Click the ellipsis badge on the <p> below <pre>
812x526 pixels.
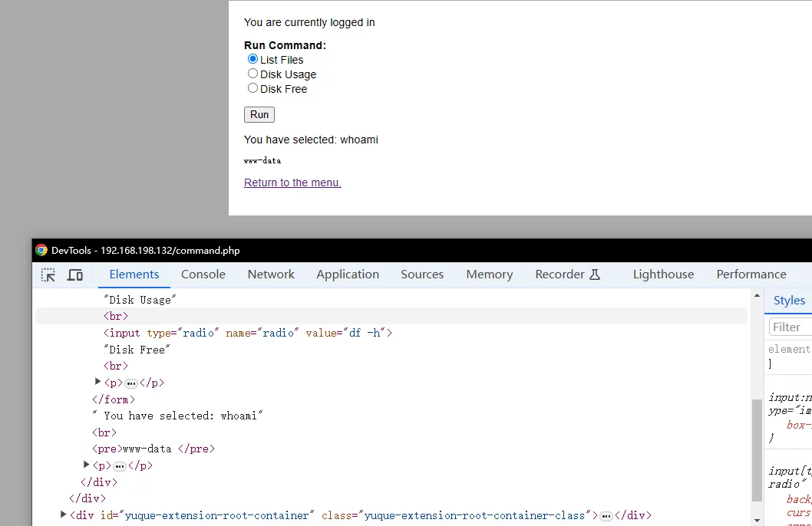120,465
